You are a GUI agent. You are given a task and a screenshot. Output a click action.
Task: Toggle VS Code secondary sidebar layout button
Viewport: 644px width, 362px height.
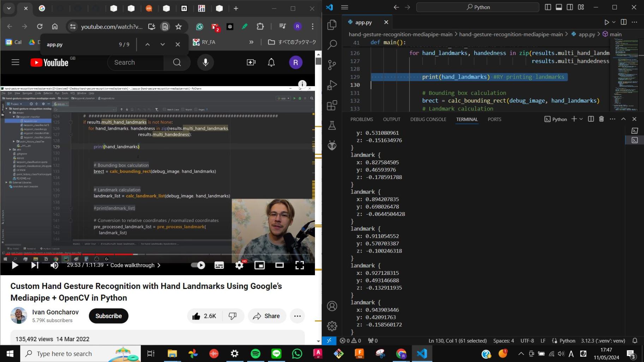(x=570, y=7)
